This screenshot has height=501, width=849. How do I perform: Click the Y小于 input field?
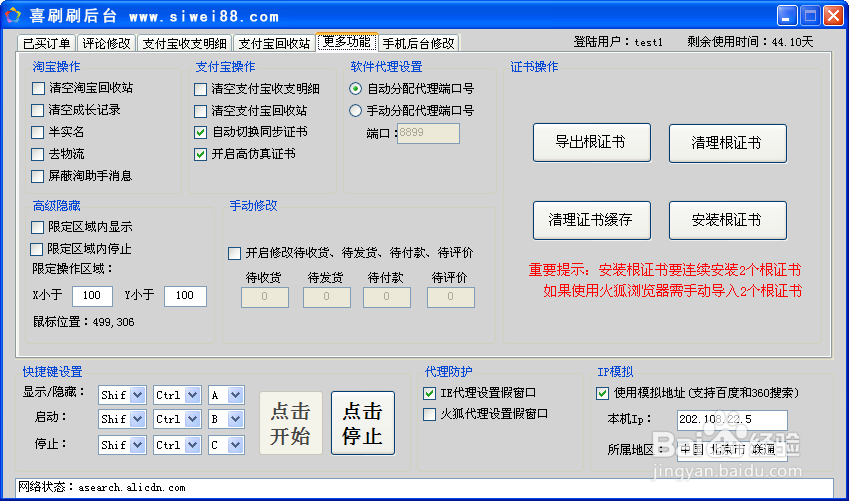tap(185, 296)
